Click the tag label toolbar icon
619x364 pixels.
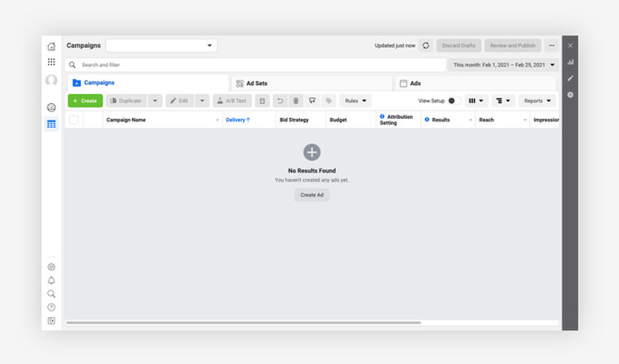click(328, 101)
